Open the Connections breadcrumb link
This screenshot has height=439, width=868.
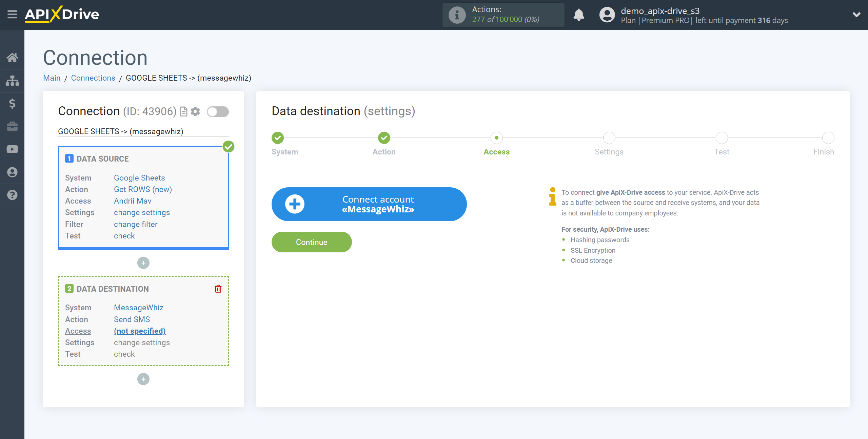93,78
